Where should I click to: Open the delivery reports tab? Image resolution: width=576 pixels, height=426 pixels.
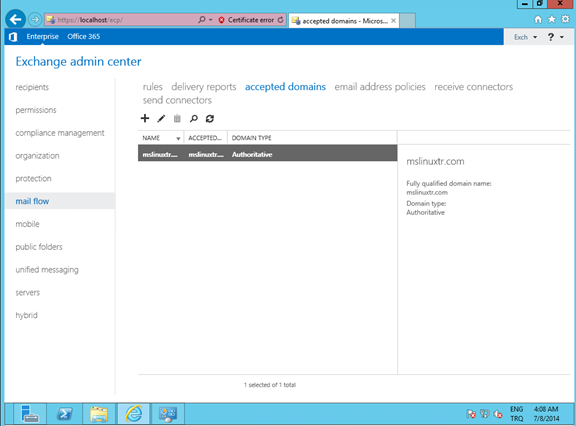[x=204, y=87]
